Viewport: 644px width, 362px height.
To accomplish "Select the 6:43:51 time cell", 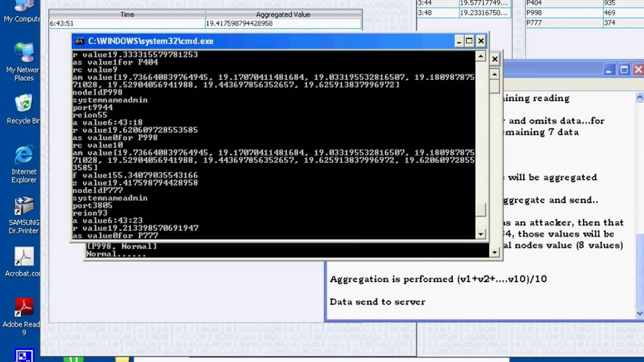I will pyautogui.click(x=127, y=23).
